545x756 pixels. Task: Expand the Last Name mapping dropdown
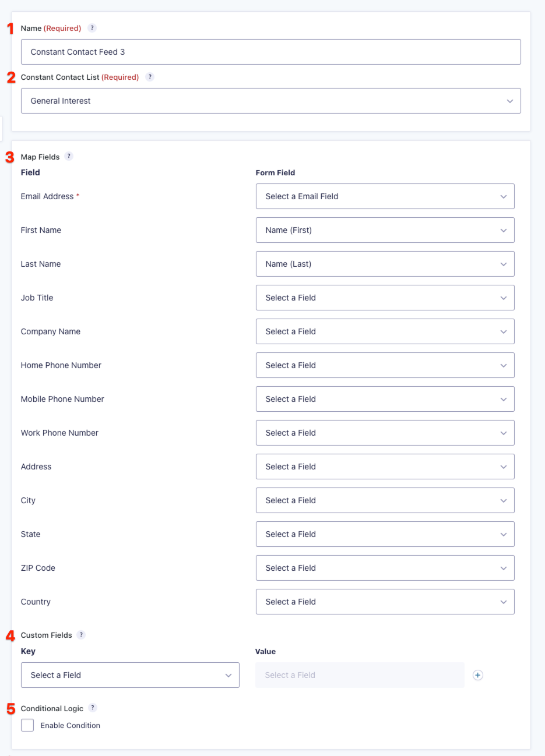click(x=385, y=264)
